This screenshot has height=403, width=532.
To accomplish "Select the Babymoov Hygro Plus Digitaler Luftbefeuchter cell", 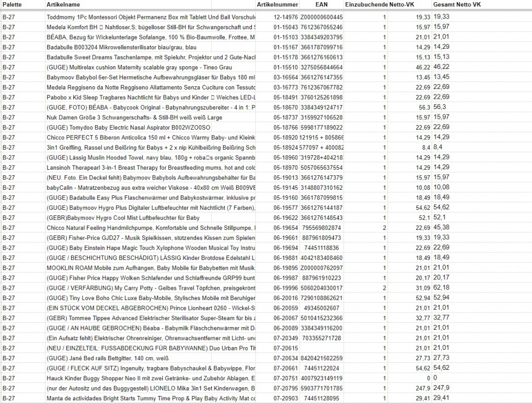I will tap(151, 208).
